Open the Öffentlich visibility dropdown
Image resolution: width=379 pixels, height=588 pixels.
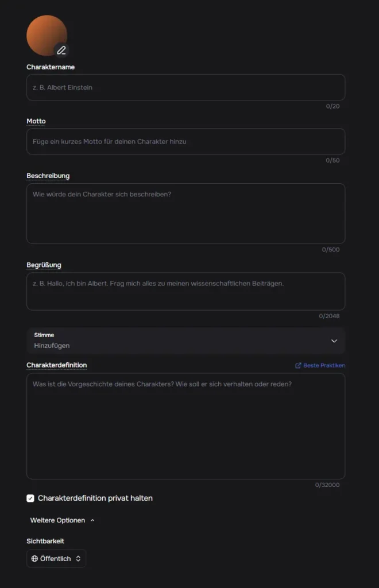coord(56,558)
